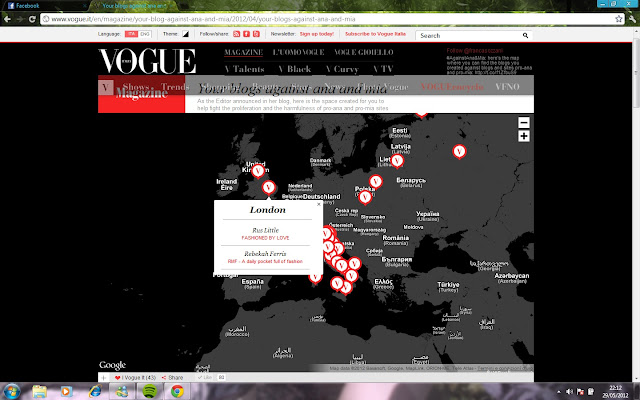Click the vogue.it address bar
Screen dimensions: 640x400
327,19
